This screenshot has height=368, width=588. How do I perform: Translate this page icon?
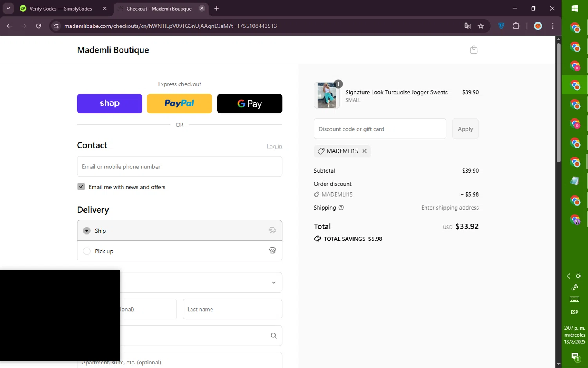point(468,26)
